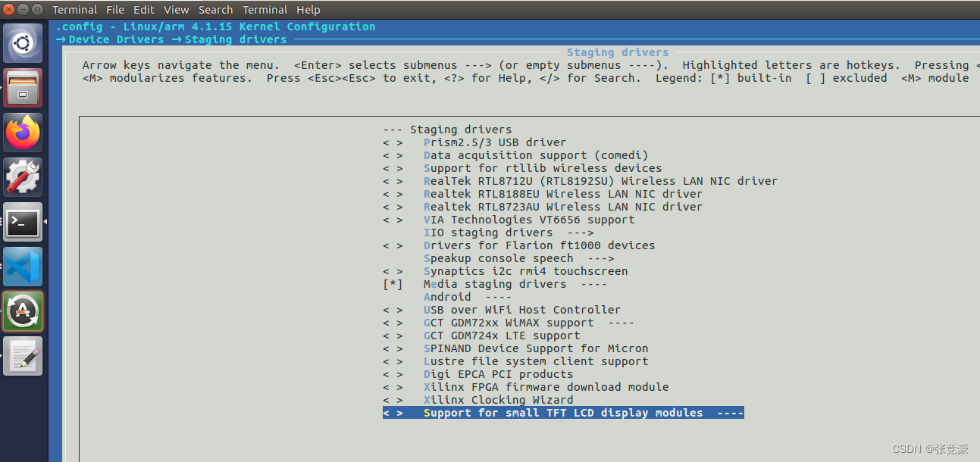
Task: Click the Staging drivers dialog title
Action: (618, 52)
